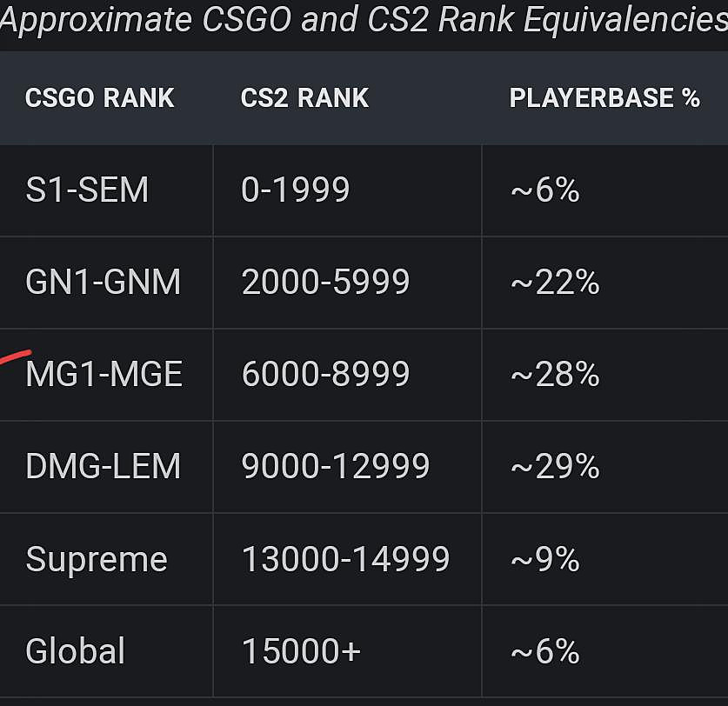Select the 15000+ rating cell
Viewport: 728px width, 706px height.
[301, 651]
